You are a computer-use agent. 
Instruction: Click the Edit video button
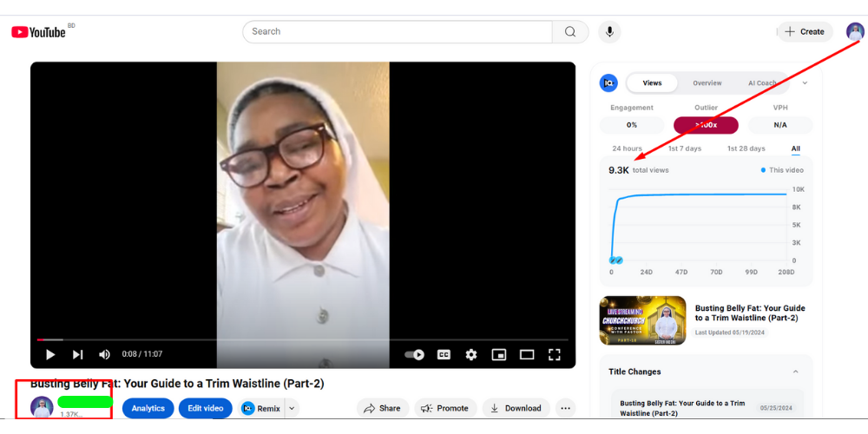point(206,408)
